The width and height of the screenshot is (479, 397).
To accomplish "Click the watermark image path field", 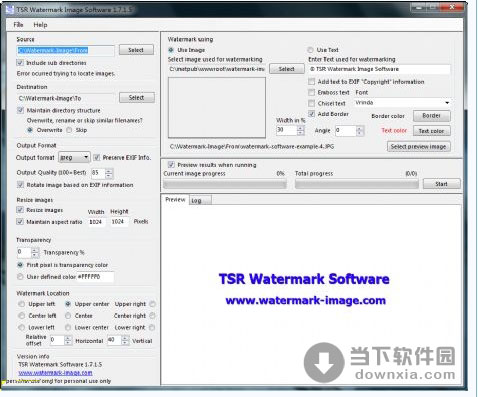I will [217, 69].
